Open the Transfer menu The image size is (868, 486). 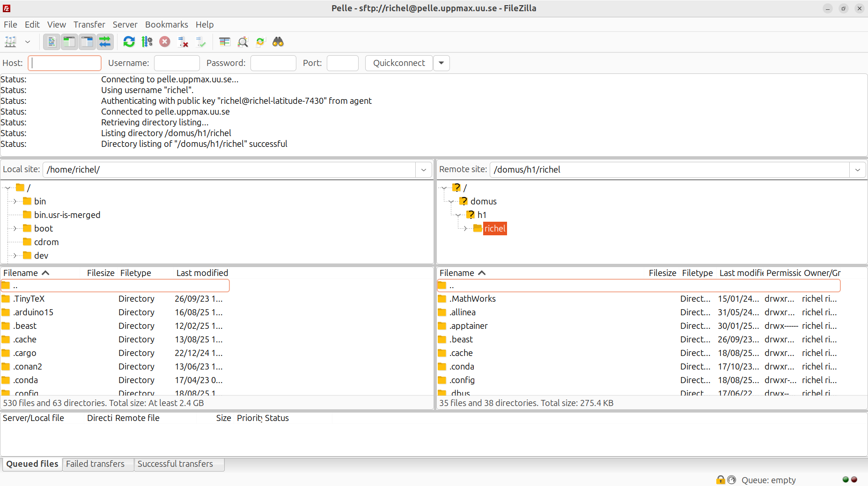(89, 24)
